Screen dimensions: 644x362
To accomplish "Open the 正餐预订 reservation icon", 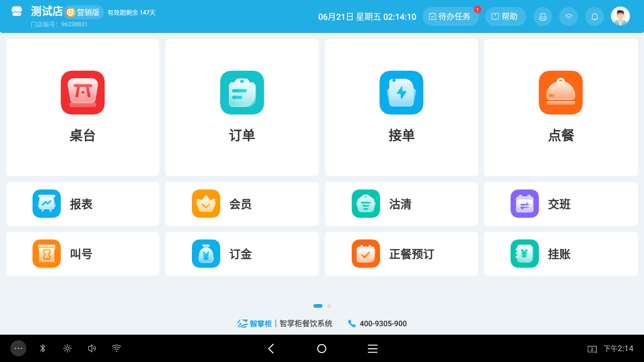I will click(366, 254).
